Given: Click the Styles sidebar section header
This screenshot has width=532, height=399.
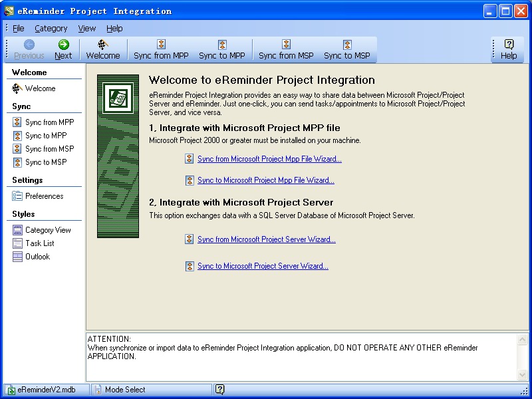Looking at the screenshot, I should [x=23, y=214].
